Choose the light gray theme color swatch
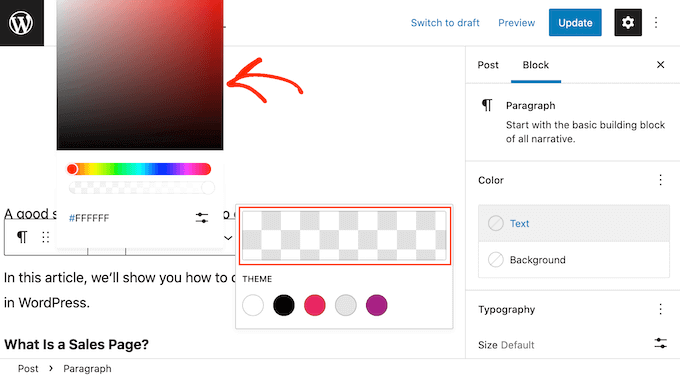Screen dimensions: 680x376 tap(346, 305)
